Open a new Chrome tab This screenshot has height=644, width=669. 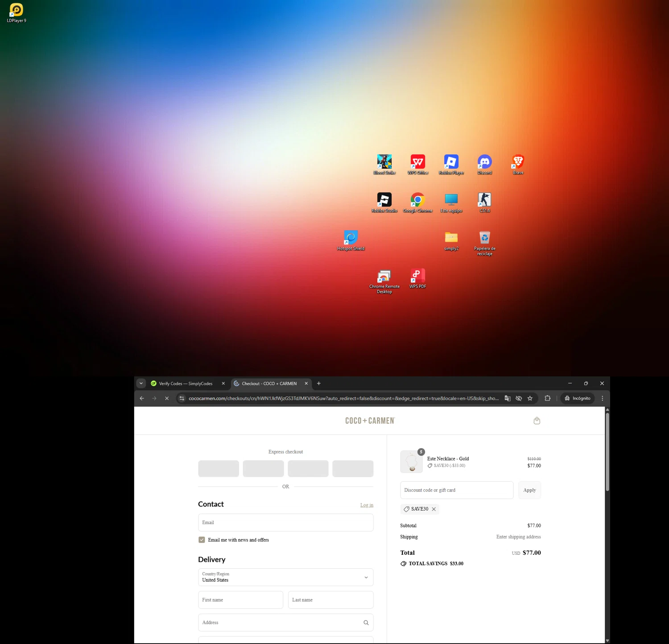pos(319,384)
